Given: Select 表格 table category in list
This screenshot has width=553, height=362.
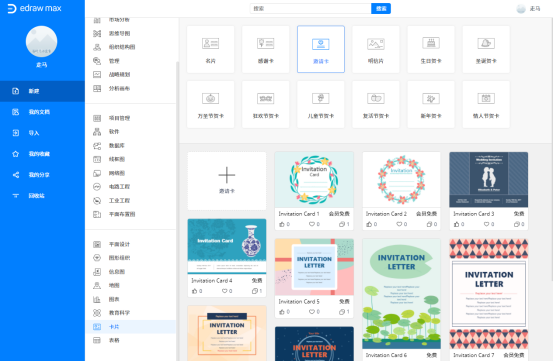Looking at the screenshot, I should [x=130, y=340].
